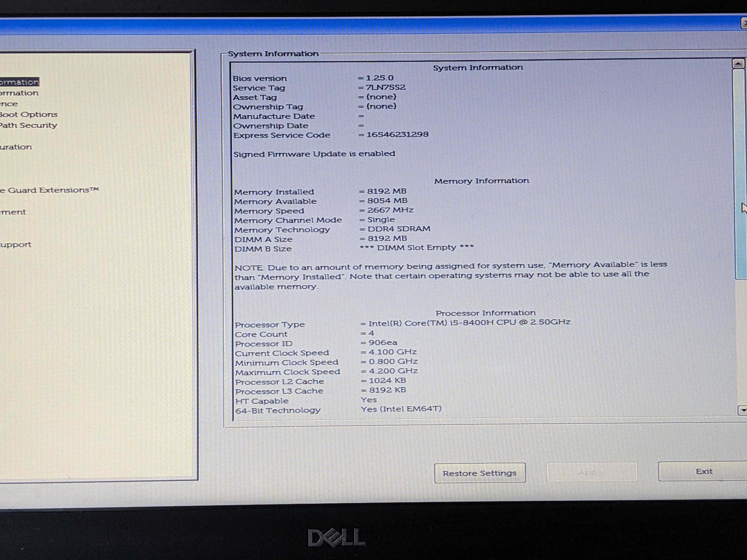Click the scrollbar down arrow
This screenshot has width=747, height=560.
[x=743, y=410]
